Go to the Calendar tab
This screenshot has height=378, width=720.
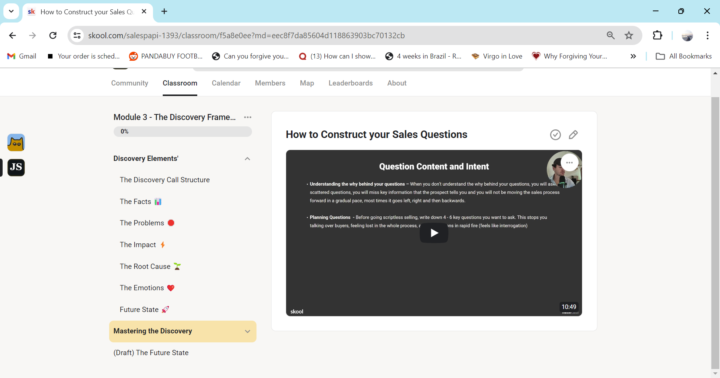pyautogui.click(x=226, y=83)
